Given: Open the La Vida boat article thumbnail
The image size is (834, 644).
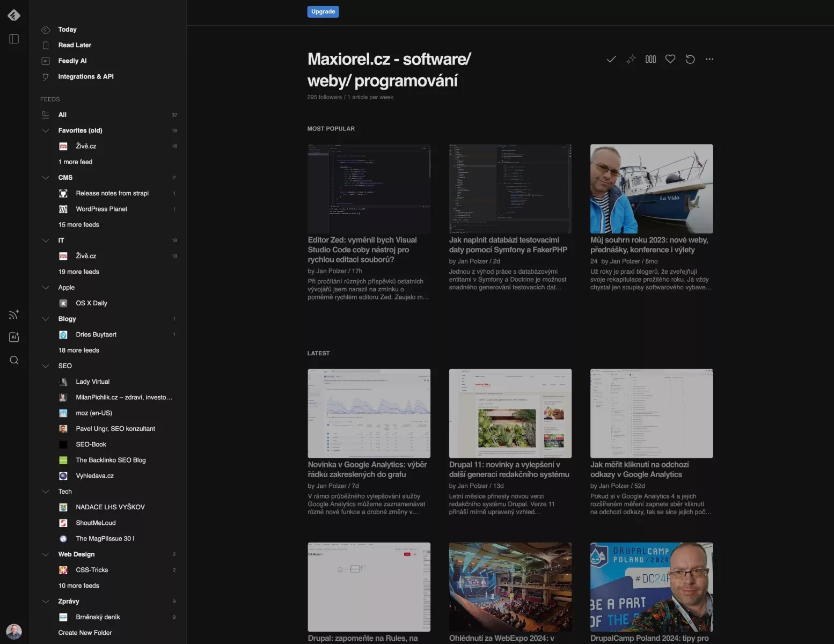Looking at the screenshot, I should click(x=652, y=188).
